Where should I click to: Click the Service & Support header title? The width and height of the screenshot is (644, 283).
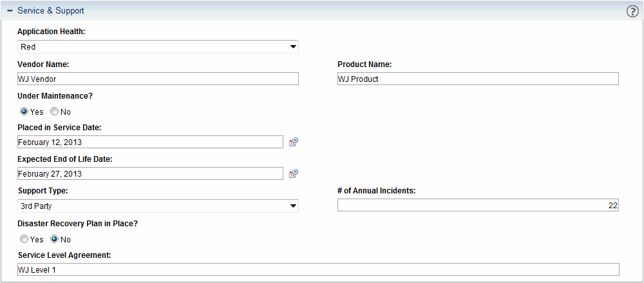51,11
